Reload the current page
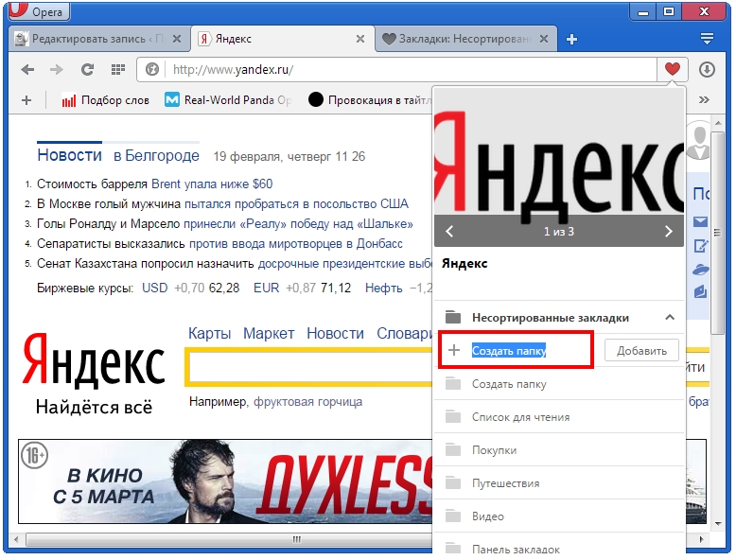Image resolution: width=736 pixels, height=560 pixels. click(x=87, y=70)
